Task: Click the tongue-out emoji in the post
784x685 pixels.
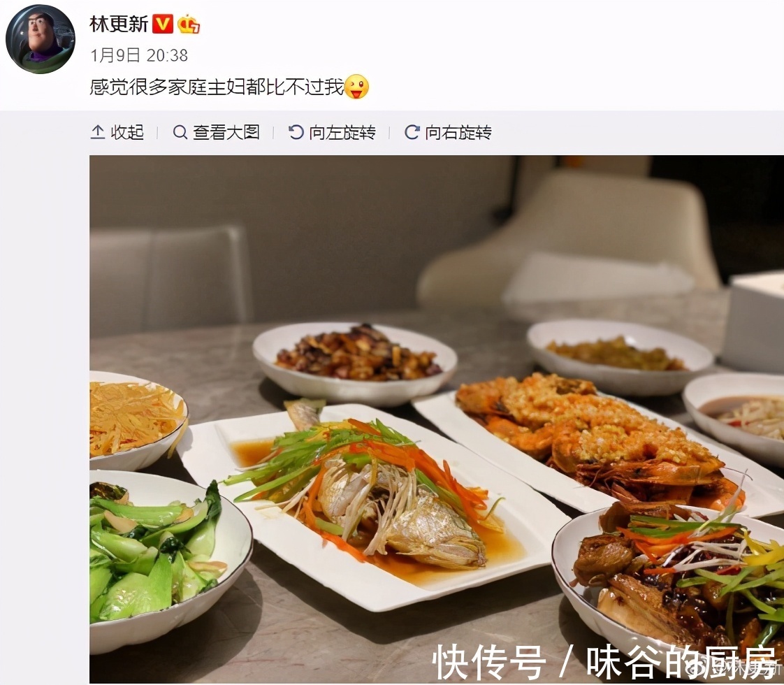Action: pyautogui.click(x=357, y=87)
